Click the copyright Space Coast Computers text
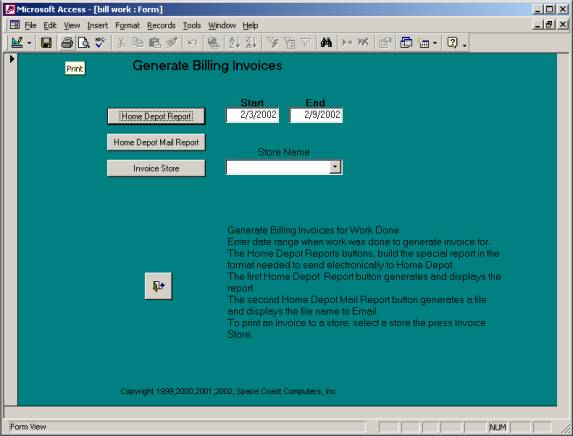The width and height of the screenshot is (573, 436). (x=228, y=391)
